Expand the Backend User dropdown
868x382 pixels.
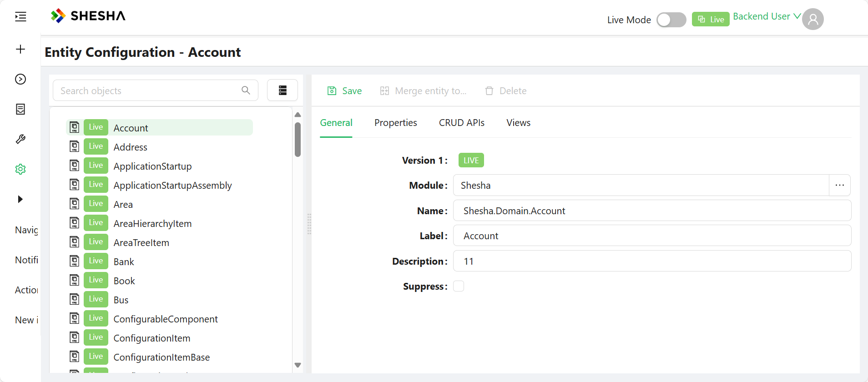click(x=767, y=16)
